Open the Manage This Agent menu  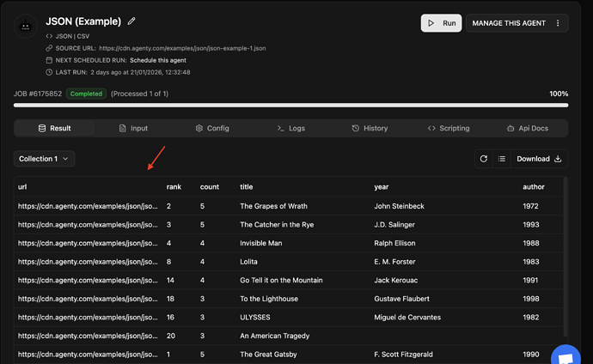click(509, 23)
